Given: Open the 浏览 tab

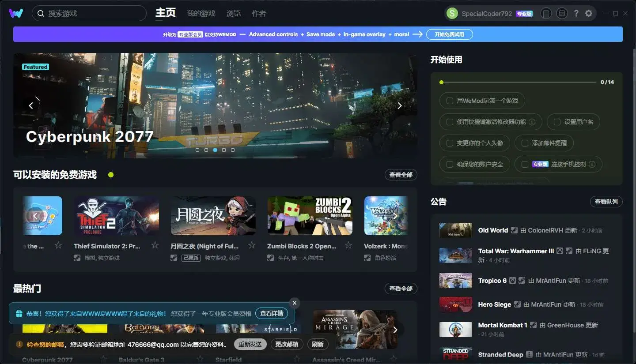Looking at the screenshot, I should pyautogui.click(x=234, y=13).
